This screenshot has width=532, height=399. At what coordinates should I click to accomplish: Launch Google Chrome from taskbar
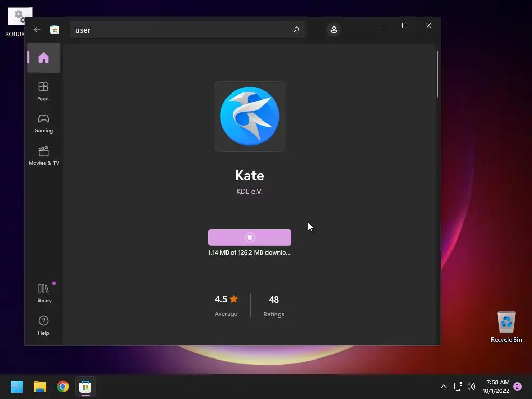[63, 387]
